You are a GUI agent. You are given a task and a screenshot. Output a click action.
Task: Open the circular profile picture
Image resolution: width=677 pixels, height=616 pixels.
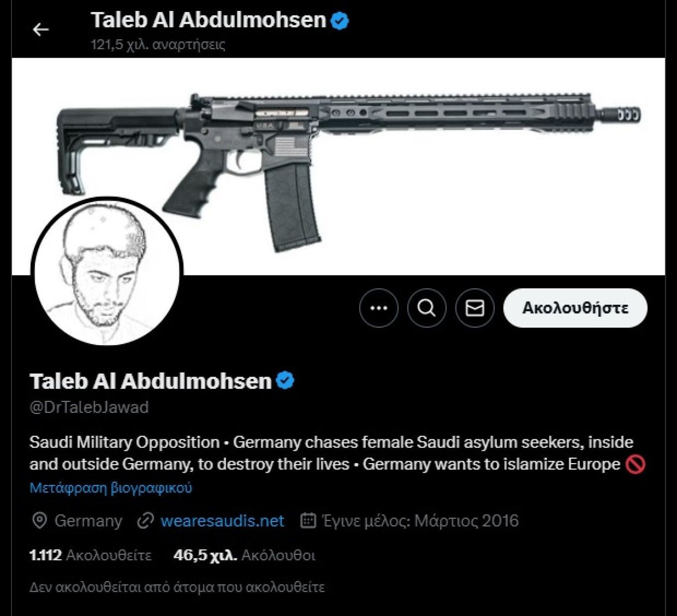pyautogui.click(x=107, y=271)
